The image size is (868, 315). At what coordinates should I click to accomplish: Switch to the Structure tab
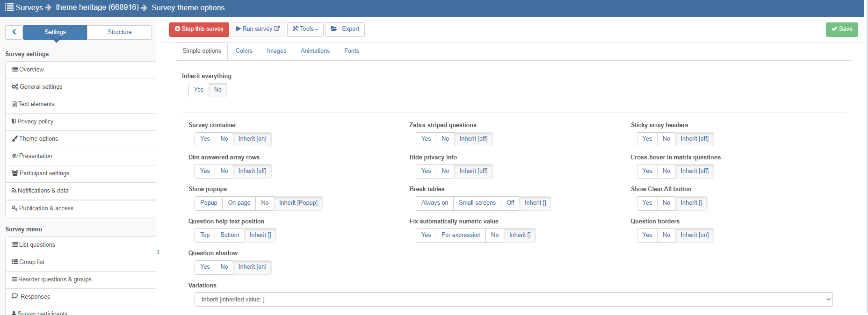coord(119,32)
